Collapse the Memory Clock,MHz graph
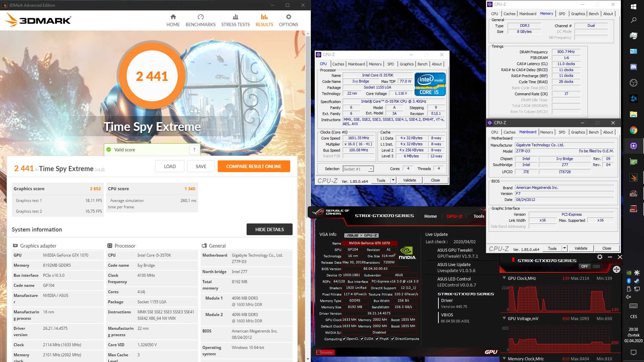 504,359
